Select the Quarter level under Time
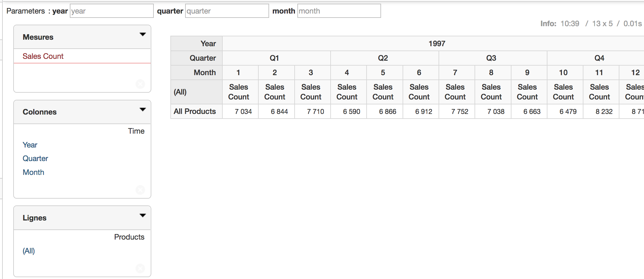644x279 pixels. 35,158
